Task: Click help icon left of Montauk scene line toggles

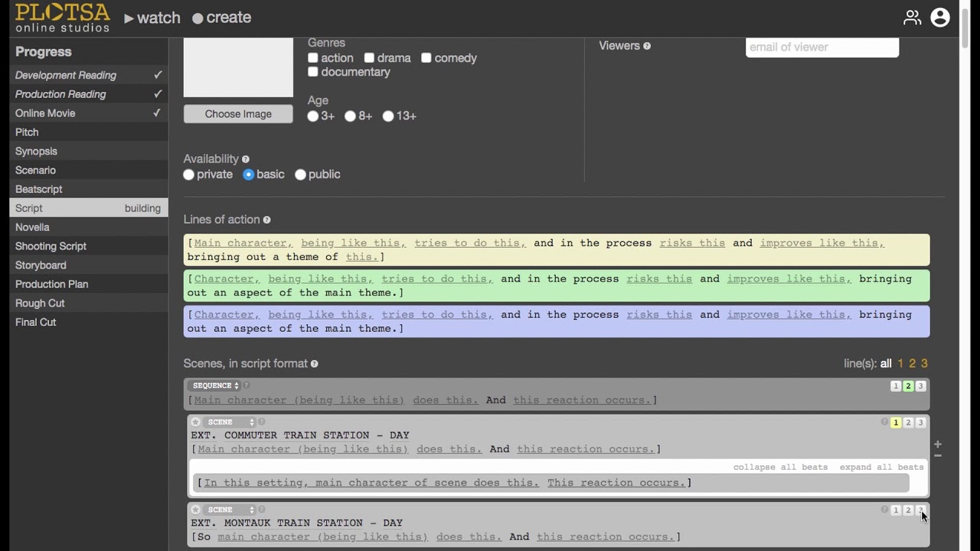Action: (x=884, y=510)
